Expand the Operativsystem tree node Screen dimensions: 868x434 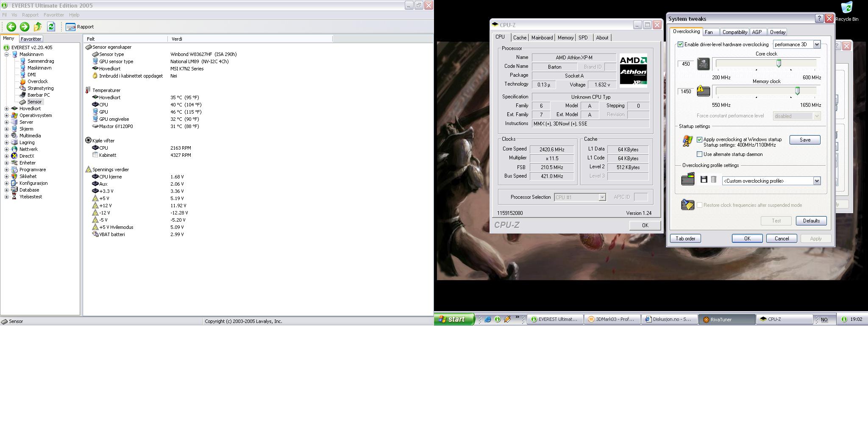tap(7, 115)
